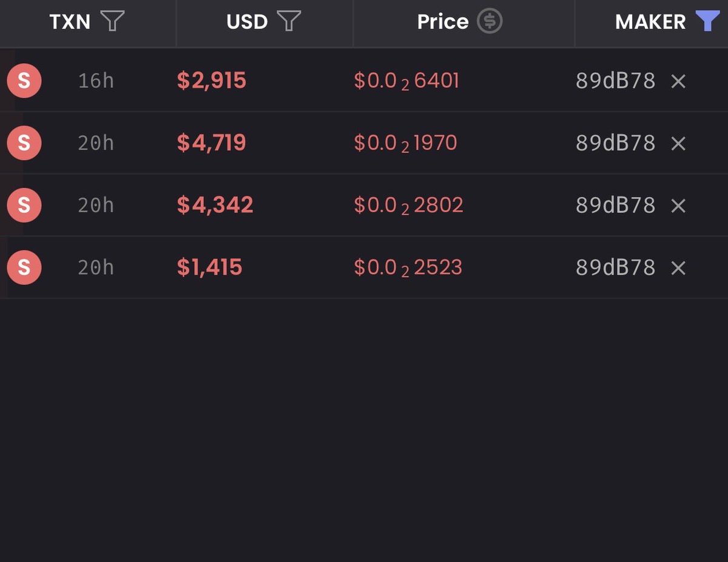Click the sell badge on the 16h row
This screenshot has width=728, height=562.
pyautogui.click(x=24, y=81)
